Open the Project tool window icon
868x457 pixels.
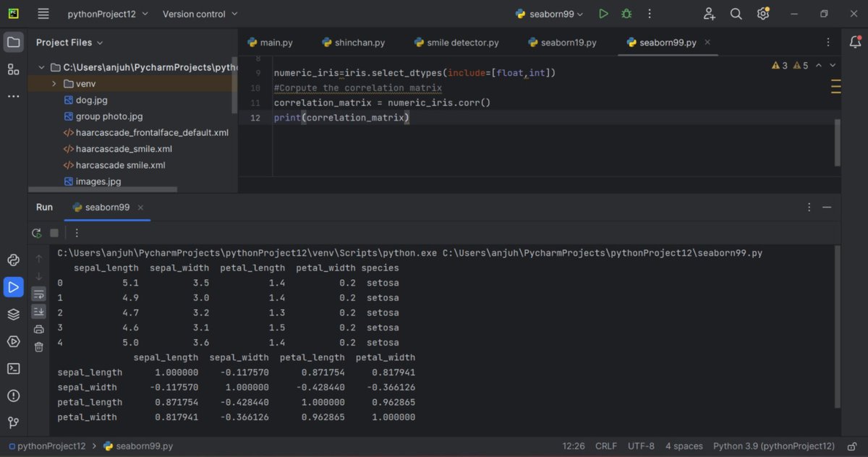(14, 42)
